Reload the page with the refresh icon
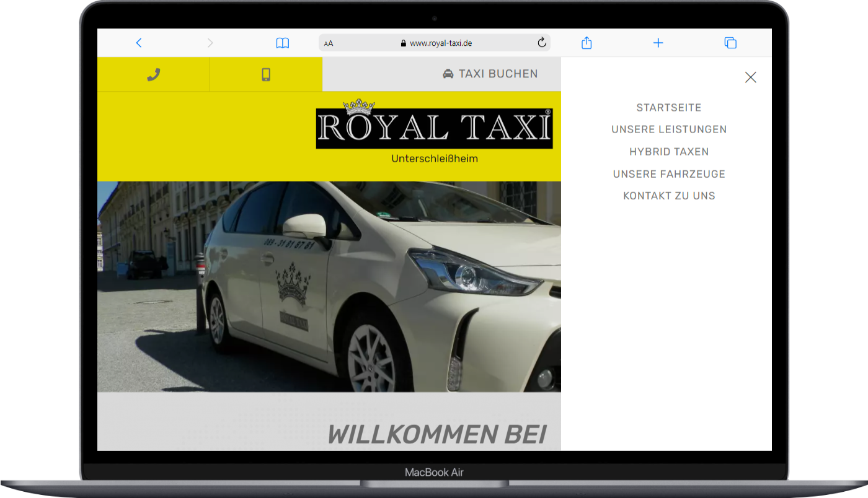The height and width of the screenshot is (498, 868). point(541,43)
